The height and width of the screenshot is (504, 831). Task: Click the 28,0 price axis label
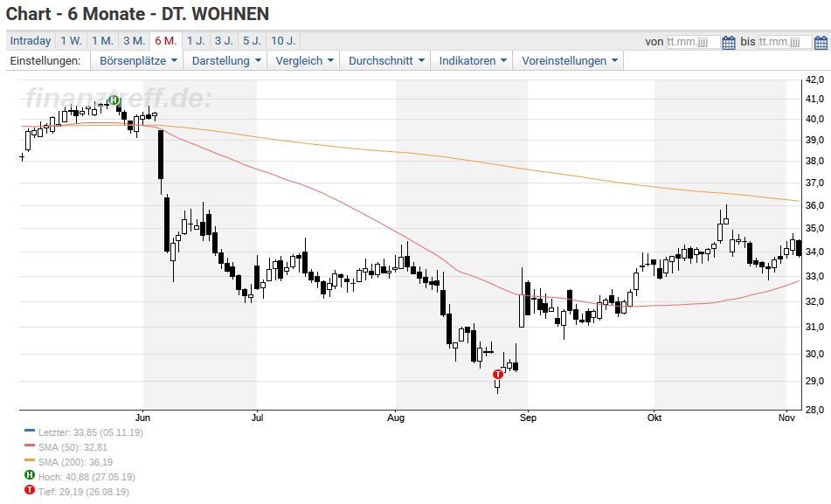click(814, 410)
